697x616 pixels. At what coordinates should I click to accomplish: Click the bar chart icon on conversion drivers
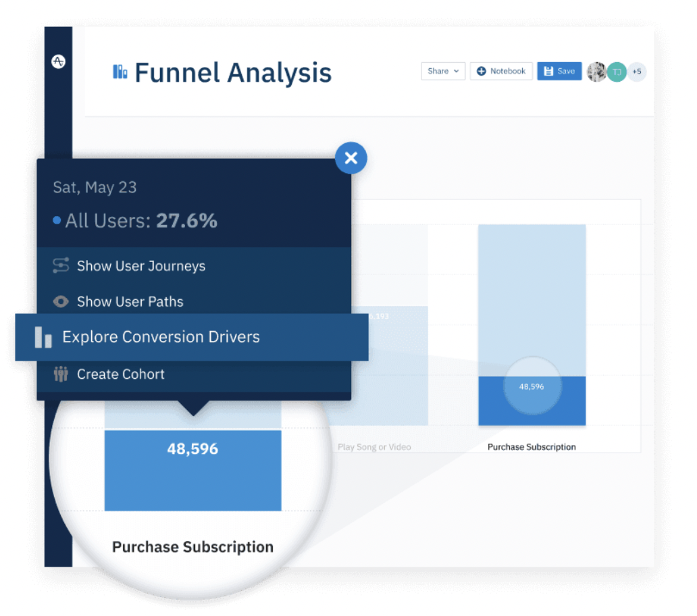coord(43,337)
